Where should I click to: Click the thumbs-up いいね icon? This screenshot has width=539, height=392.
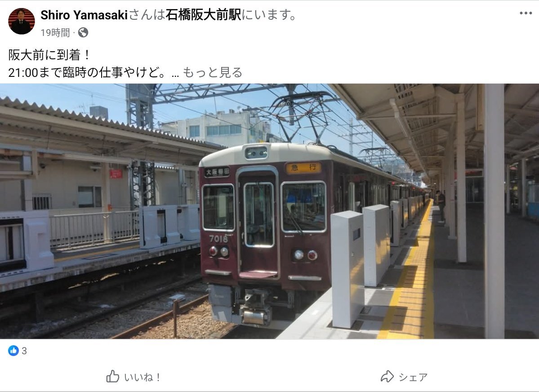[112, 377]
